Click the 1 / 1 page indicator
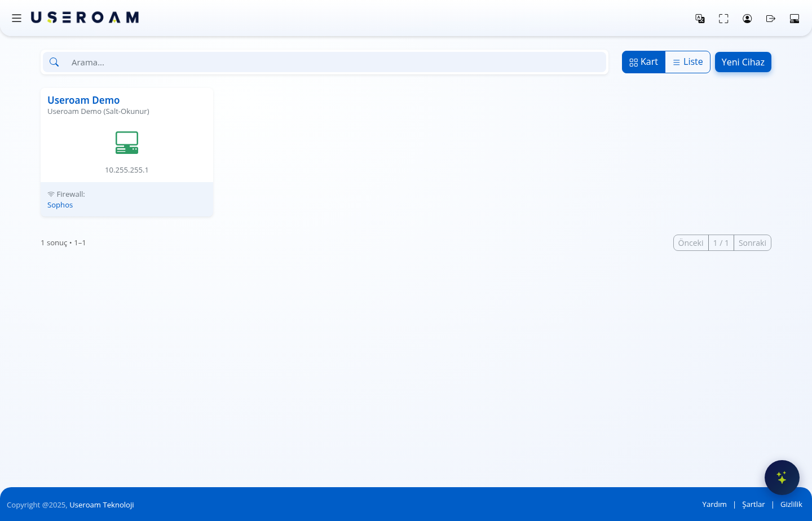The image size is (812, 521). tap(721, 243)
